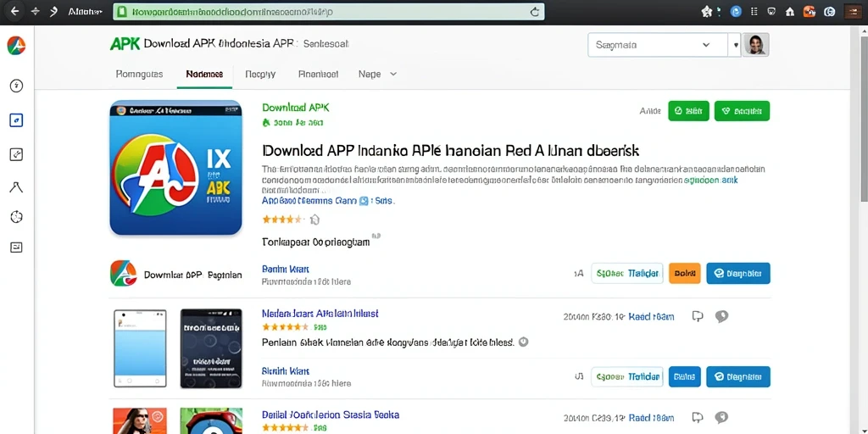The height and width of the screenshot is (434, 868).
Task: Open the Darilal JOandlerion Stasia title link
Action: pyautogui.click(x=331, y=414)
